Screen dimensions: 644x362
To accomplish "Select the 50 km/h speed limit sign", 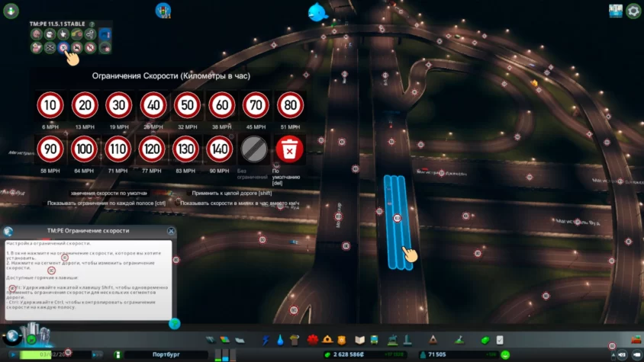I will tap(187, 105).
